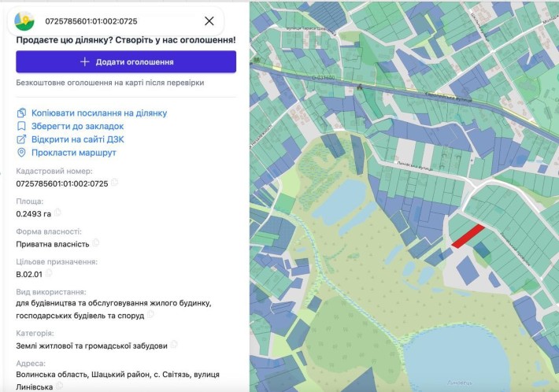Open Копіювати посилання на ділянку link
Screen dimensions: 559x392
(x=99, y=113)
